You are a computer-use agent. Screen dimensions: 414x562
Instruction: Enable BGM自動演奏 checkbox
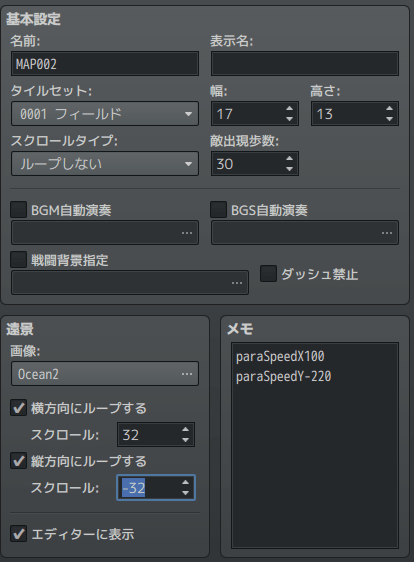(18, 210)
